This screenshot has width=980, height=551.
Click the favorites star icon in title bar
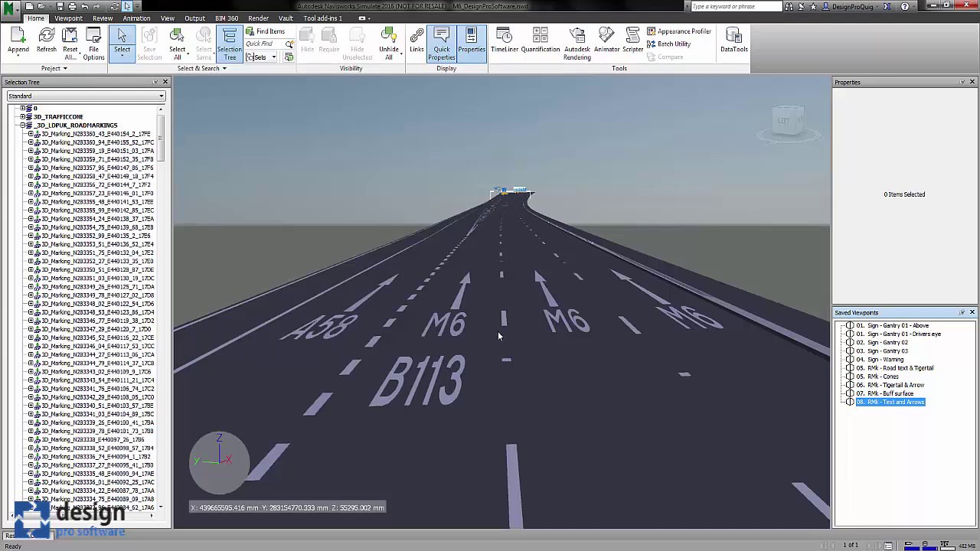(x=813, y=6)
